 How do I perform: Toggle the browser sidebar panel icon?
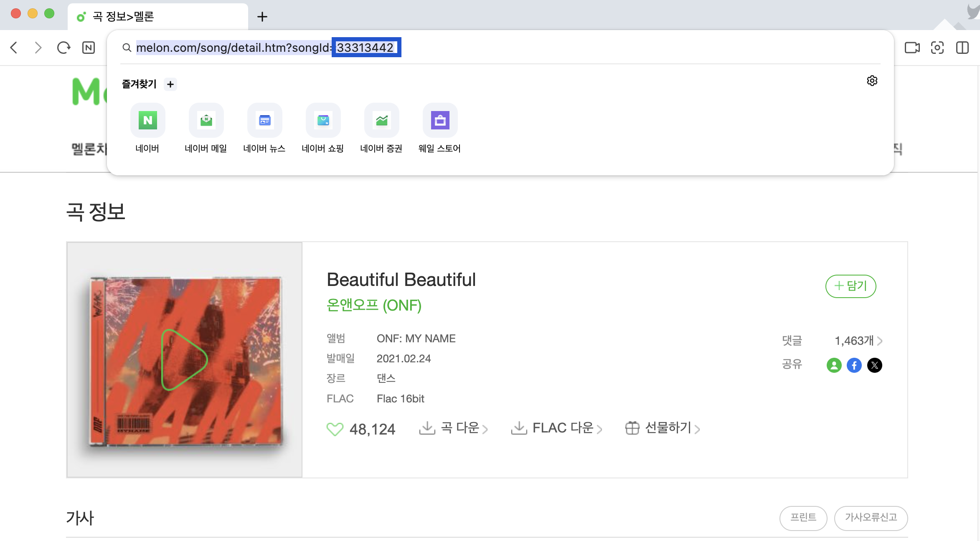[962, 48]
